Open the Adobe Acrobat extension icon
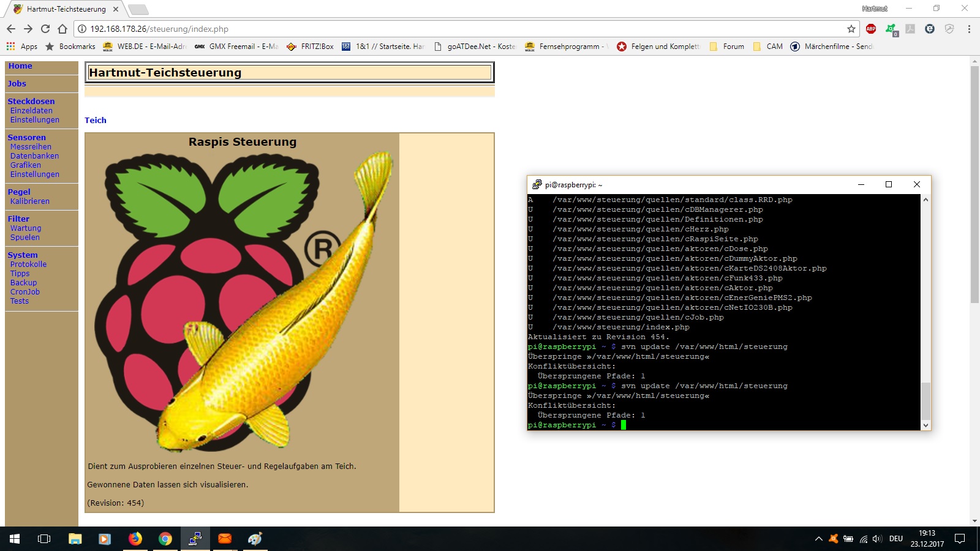Viewport: 980px width, 551px height. [x=910, y=29]
